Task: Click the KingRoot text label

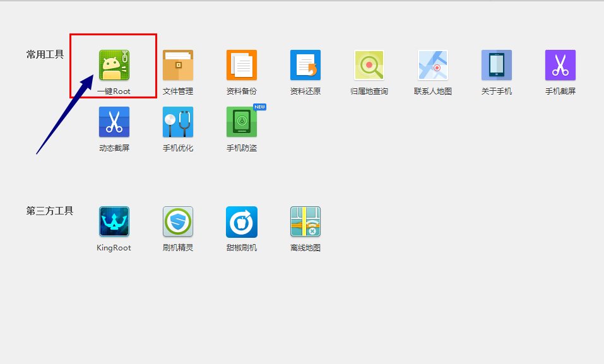Action: point(114,248)
